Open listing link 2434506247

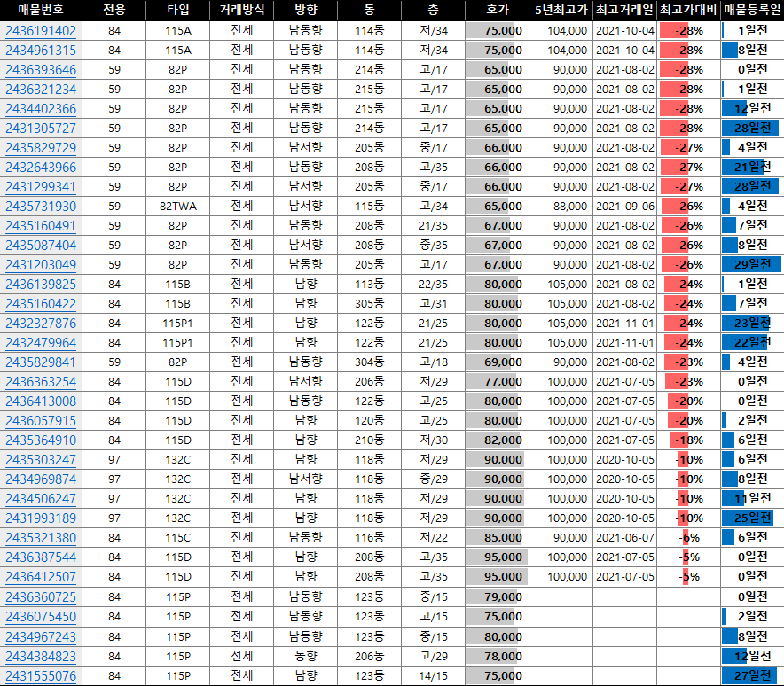[x=41, y=499]
